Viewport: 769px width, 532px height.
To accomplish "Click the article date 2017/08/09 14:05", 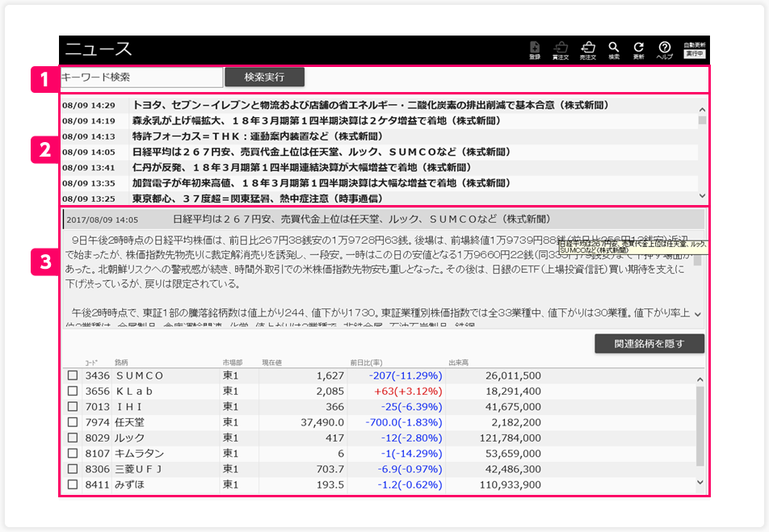I will [103, 220].
